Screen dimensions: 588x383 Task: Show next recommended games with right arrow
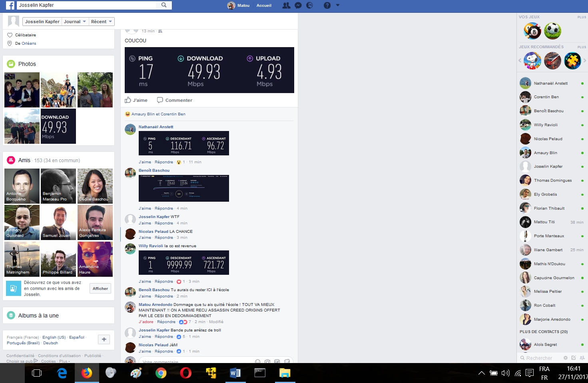click(584, 61)
